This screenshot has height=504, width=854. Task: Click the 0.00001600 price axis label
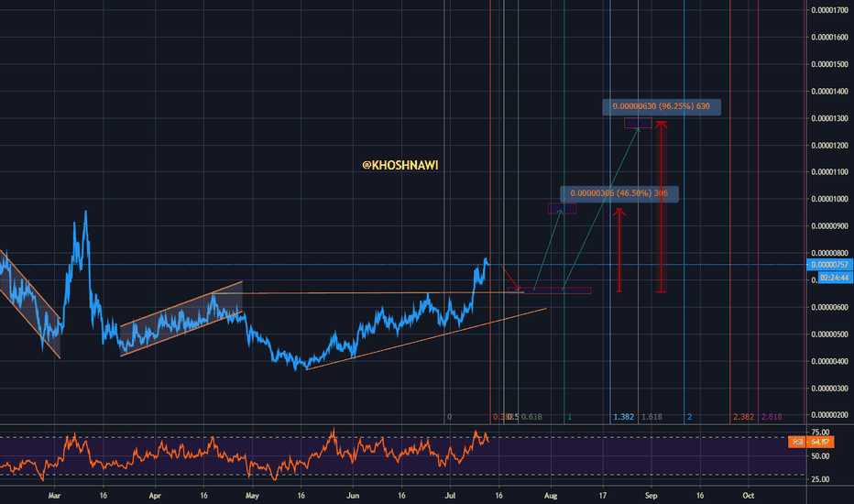(829, 38)
